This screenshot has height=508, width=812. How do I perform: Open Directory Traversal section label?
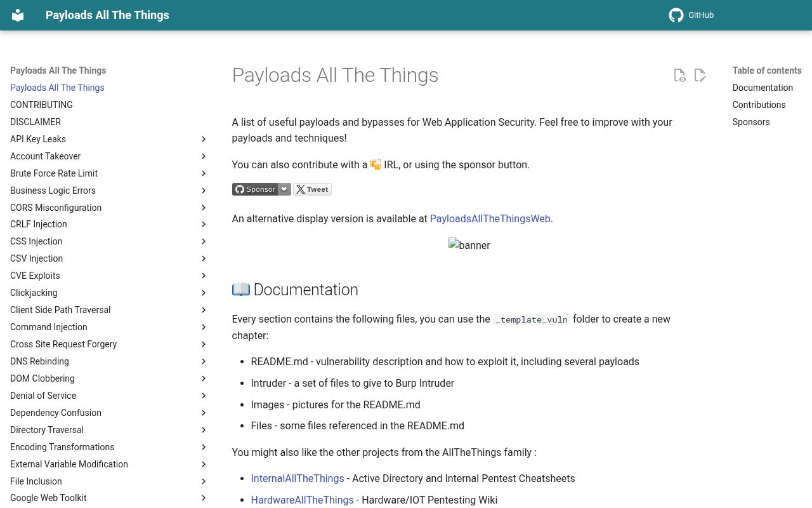47,430
